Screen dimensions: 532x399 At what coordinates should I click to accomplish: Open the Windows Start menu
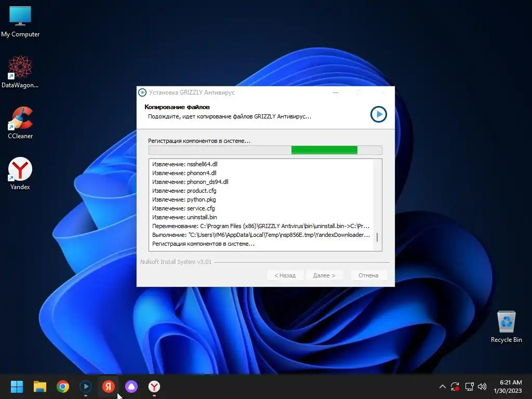[x=17, y=387]
